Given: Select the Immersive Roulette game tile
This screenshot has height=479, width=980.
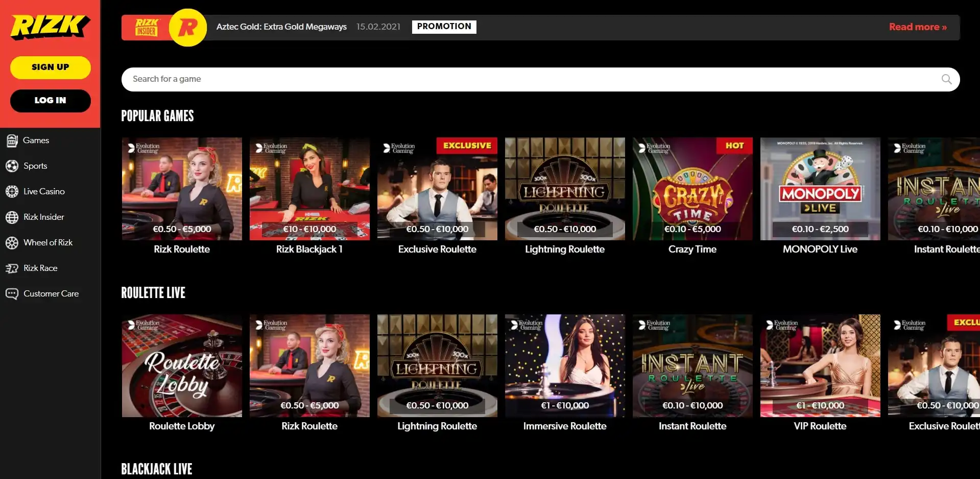Looking at the screenshot, I should [564, 366].
